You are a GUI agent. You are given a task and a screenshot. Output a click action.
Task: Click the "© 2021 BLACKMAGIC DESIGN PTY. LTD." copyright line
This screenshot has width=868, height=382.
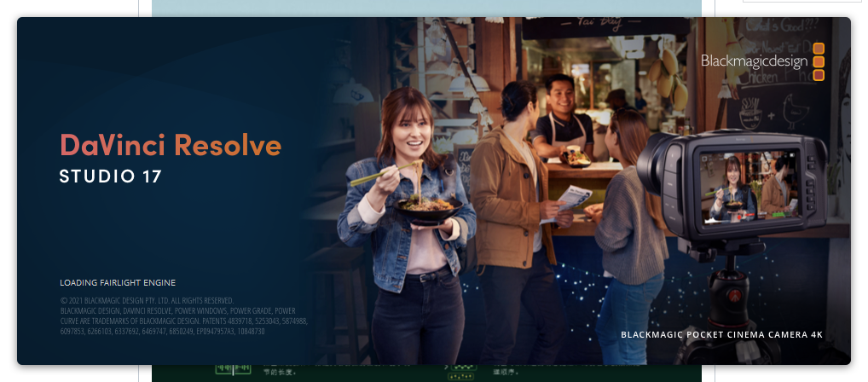(147, 301)
